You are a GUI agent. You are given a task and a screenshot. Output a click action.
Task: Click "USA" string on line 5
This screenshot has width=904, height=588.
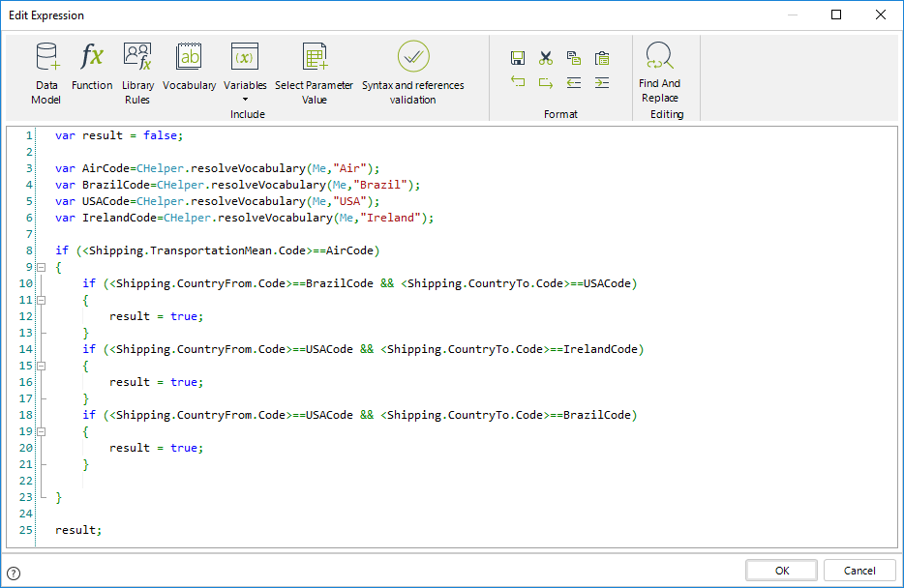(350, 201)
